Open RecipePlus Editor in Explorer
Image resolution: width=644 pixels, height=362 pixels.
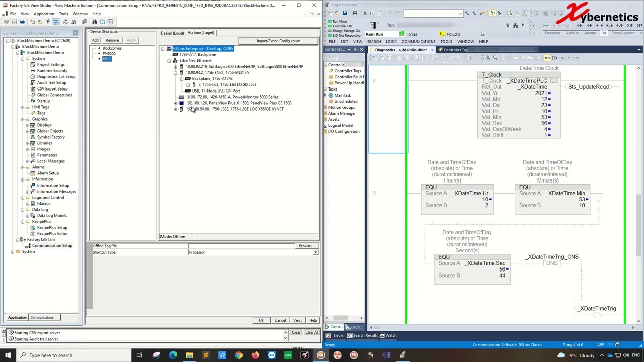[x=52, y=234]
